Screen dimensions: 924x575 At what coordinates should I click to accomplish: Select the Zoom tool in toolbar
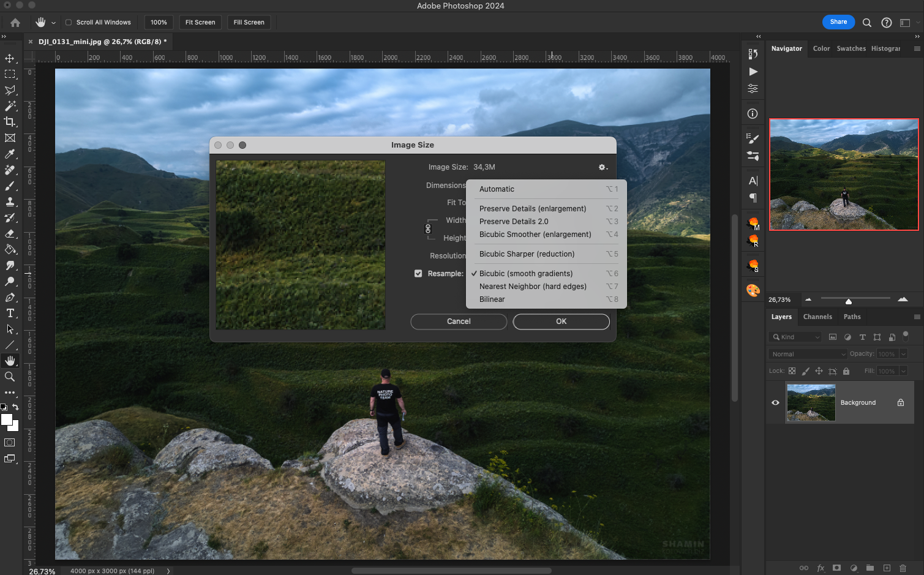click(10, 377)
